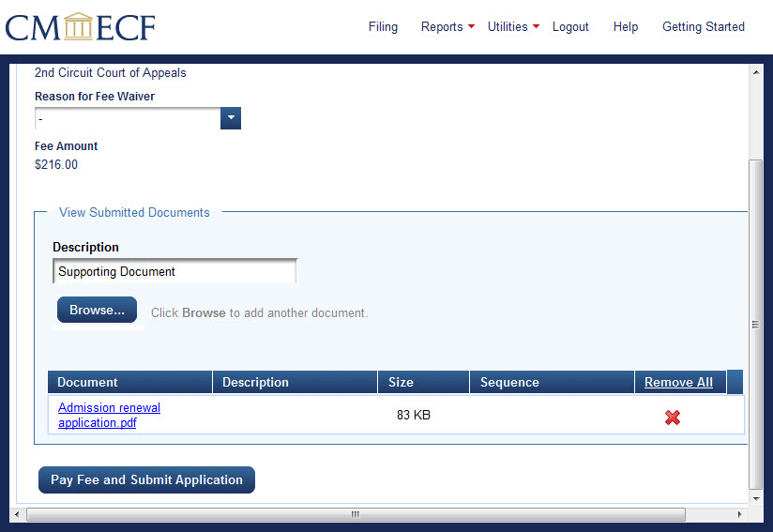Click Pay Fee and Submit Application
Viewport: 773px width, 532px height.
pos(146,479)
